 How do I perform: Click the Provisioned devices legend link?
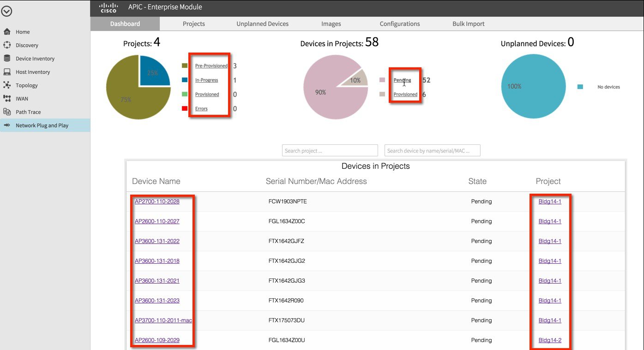[405, 95]
